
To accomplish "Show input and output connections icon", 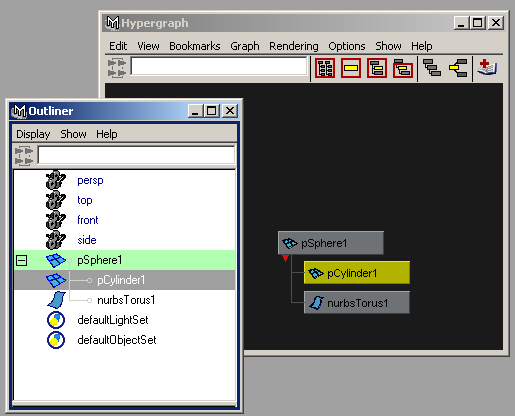I will click(458, 68).
